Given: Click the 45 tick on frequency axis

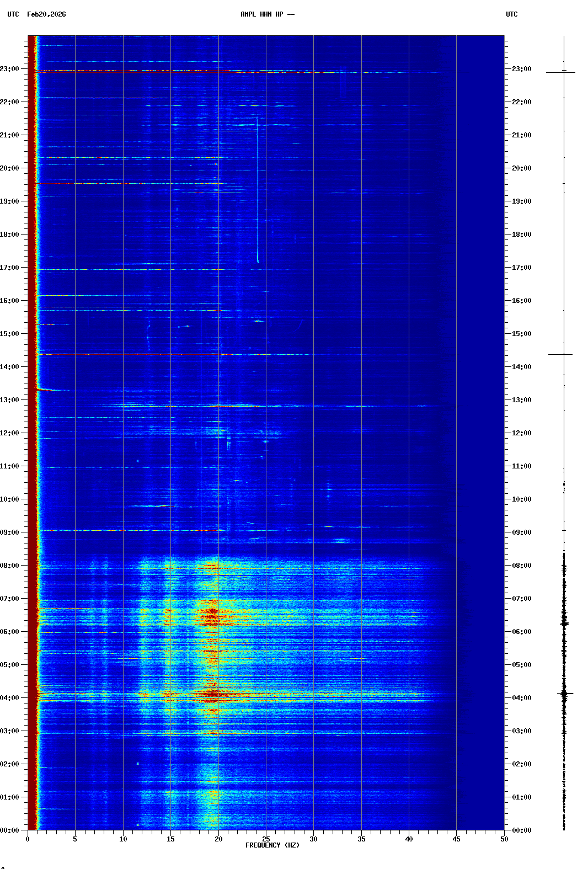Looking at the screenshot, I should tap(456, 839).
